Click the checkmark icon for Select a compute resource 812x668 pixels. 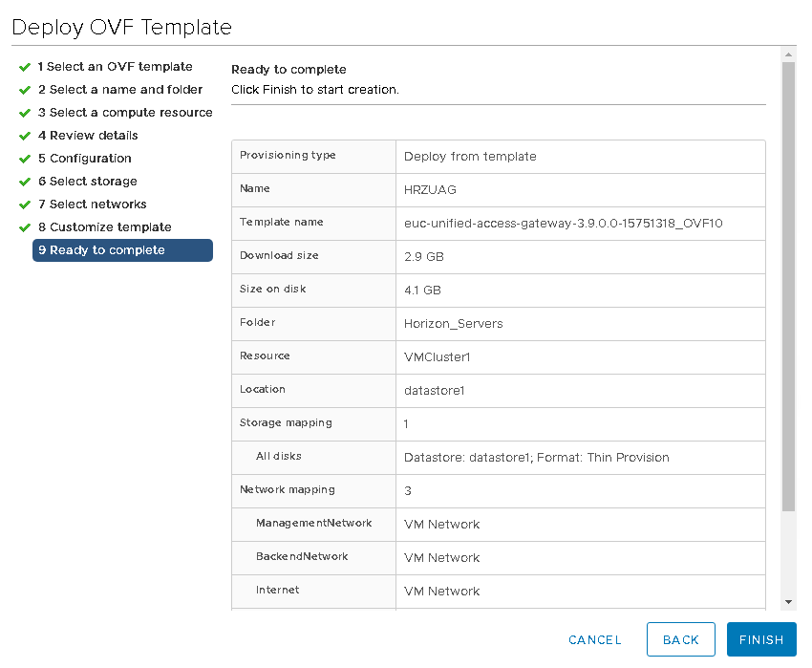pyautogui.click(x=24, y=113)
